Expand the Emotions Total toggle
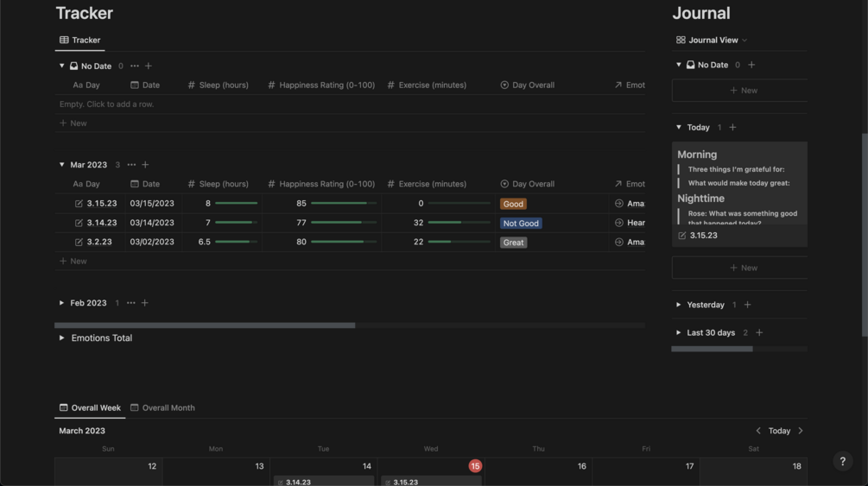This screenshot has height=486, width=868. 61,338
